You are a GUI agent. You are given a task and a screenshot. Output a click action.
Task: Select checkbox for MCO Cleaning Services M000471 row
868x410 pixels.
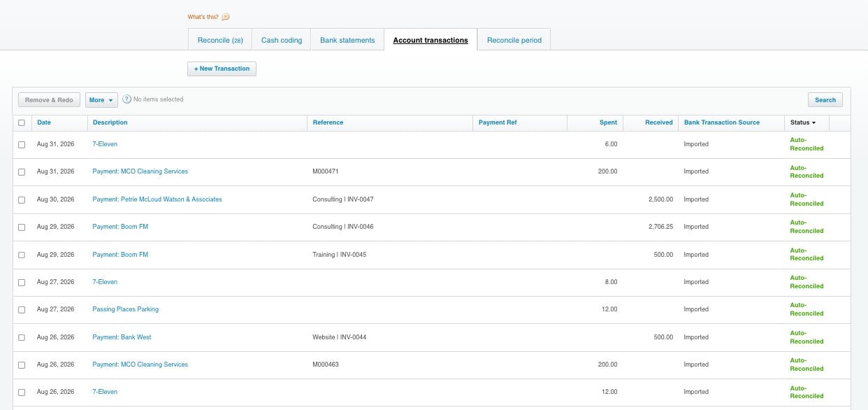(22, 171)
